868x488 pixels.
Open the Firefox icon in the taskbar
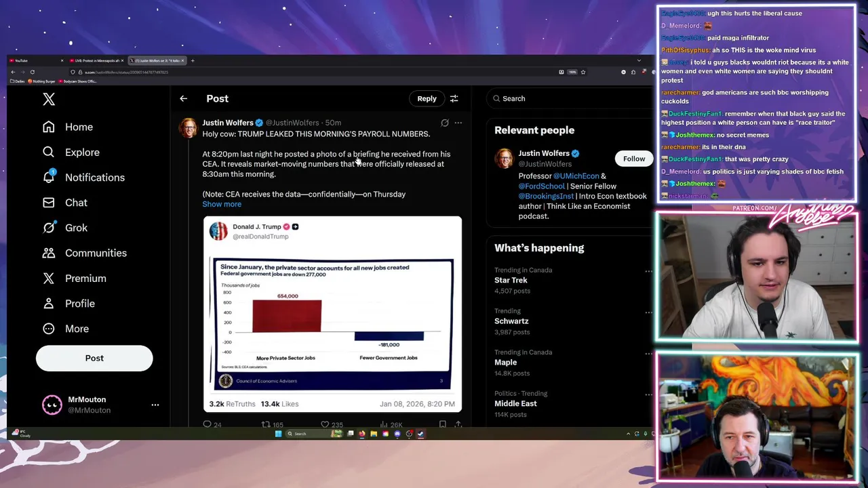coord(362,434)
